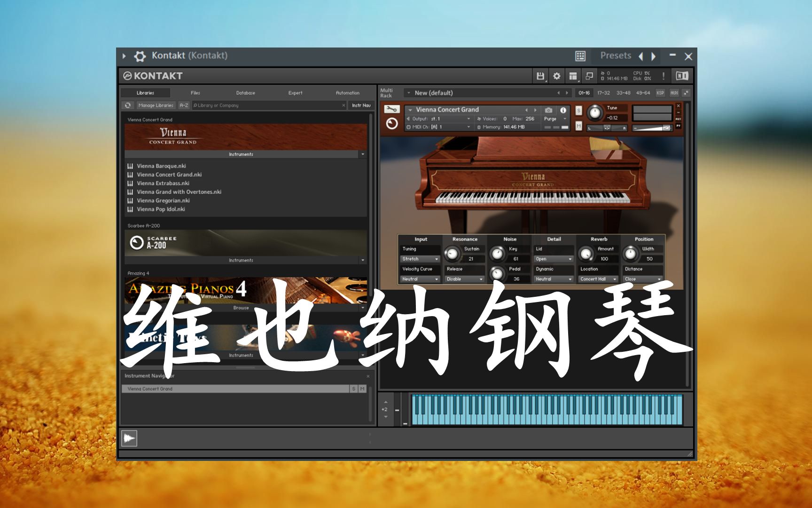
Task: Adjust the instrument volume slider
Action: (652, 128)
